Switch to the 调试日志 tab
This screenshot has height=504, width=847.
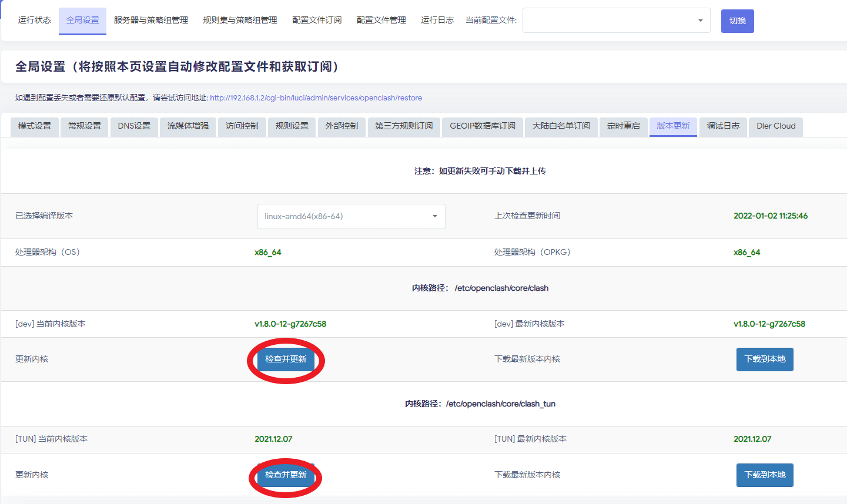[722, 126]
